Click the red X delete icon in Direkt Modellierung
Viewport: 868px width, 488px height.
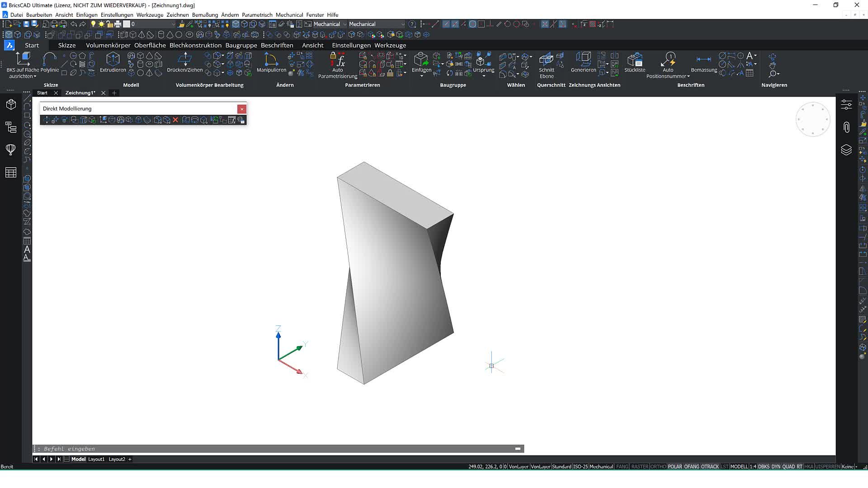tap(175, 120)
